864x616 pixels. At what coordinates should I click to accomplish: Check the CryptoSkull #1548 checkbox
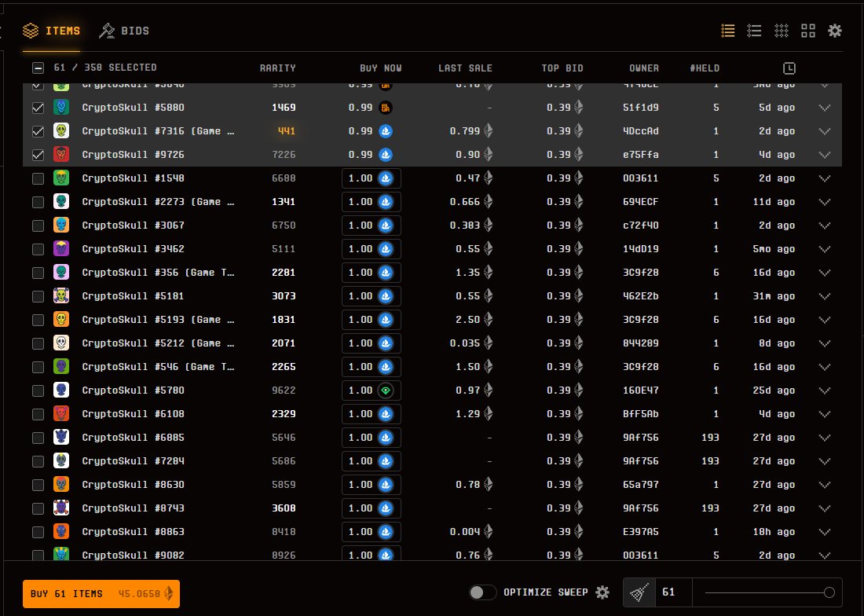coord(38,178)
